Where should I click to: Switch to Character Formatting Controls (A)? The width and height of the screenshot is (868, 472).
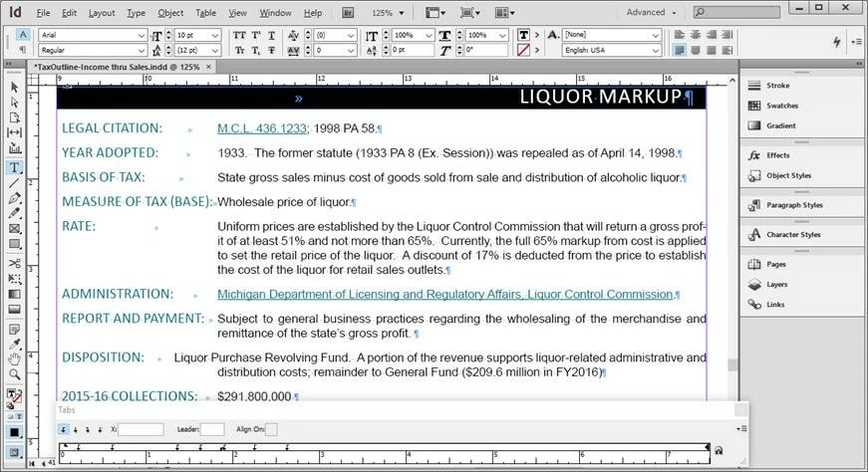[23, 34]
